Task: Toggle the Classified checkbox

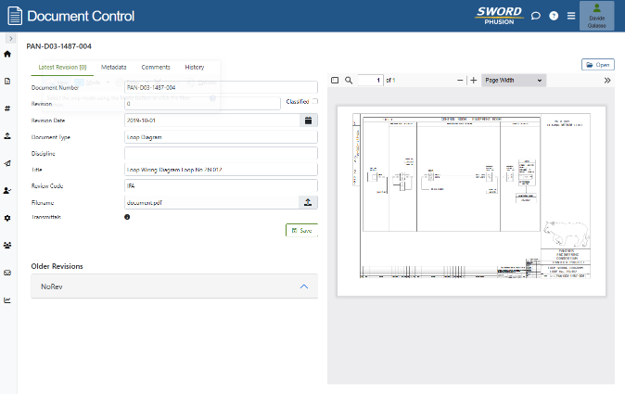Action: click(x=315, y=101)
